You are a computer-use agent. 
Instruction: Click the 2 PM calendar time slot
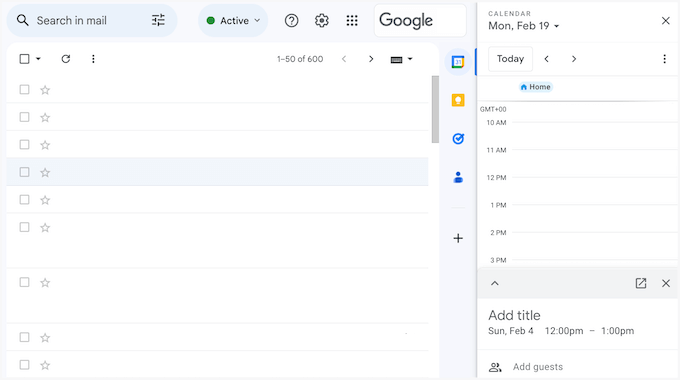[595, 246]
